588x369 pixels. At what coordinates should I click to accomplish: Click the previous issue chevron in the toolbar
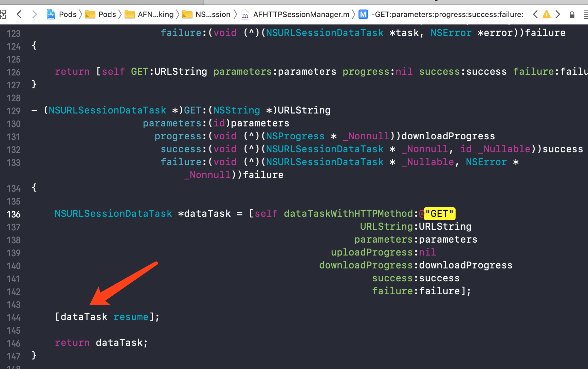pos(535,14)
